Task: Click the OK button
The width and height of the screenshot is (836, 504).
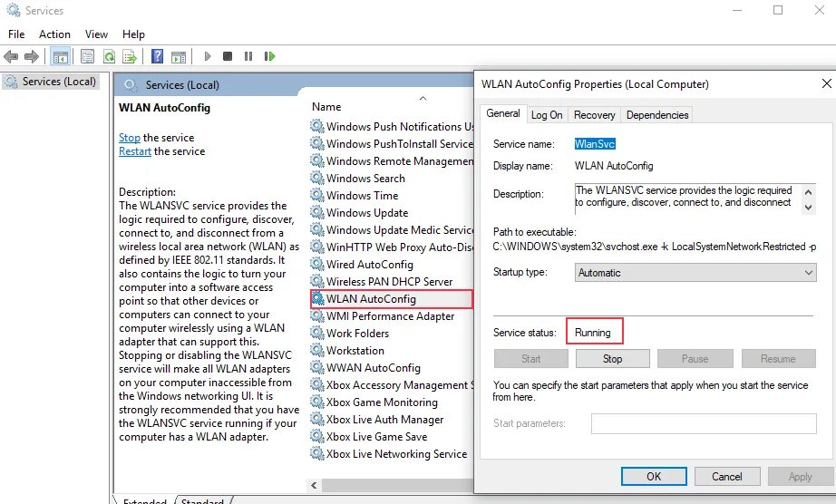Action: tap(654, 476)
